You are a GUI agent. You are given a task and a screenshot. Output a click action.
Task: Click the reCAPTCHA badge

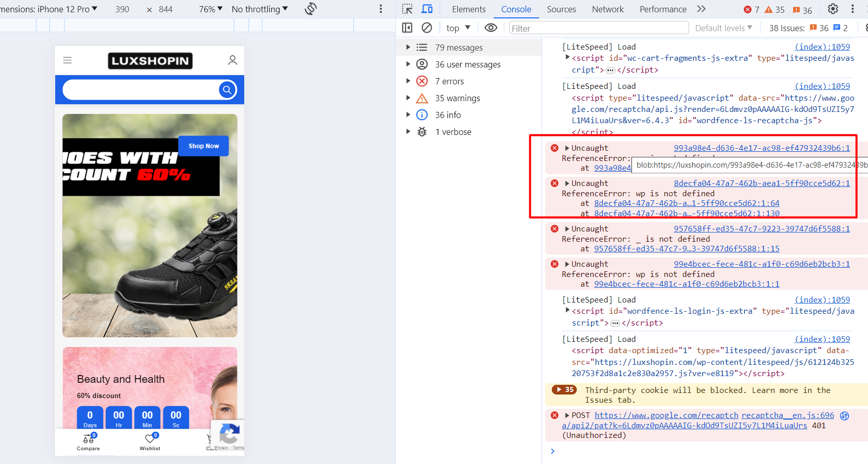[x=229, y=435]
